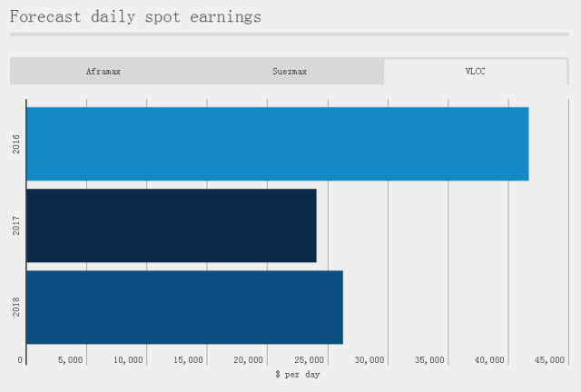Click the 2016 light blue bar
The height and width of the screenshot is (392, 581).
(277, 143)
